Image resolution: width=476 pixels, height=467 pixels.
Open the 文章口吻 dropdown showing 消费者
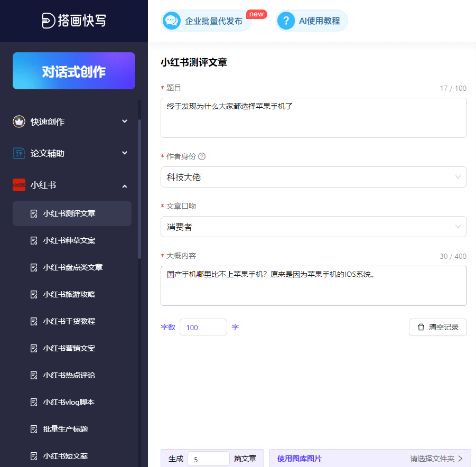[x=313, y=227]
